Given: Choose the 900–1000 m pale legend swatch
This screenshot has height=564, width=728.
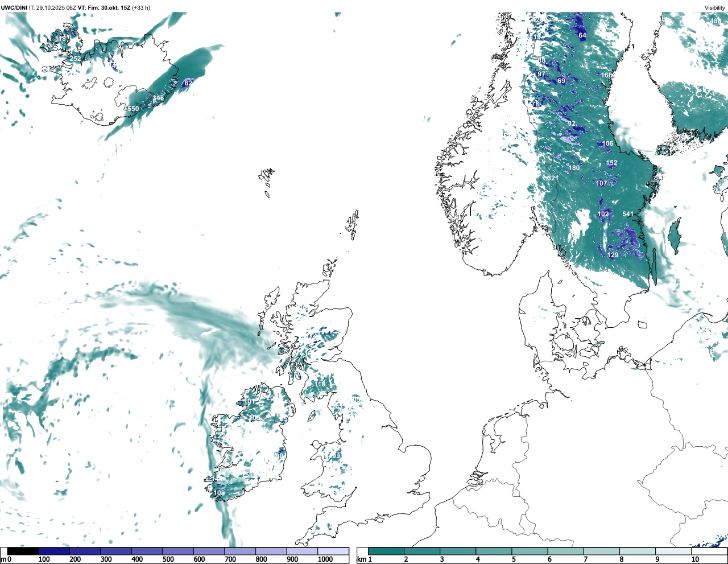Looking at the screenshot, I should 302,551.
